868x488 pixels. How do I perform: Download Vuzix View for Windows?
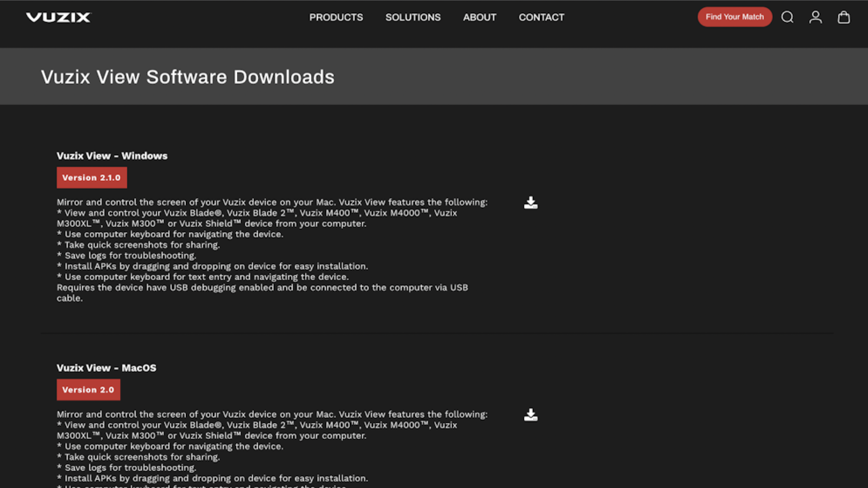click(x=531, y=203)
